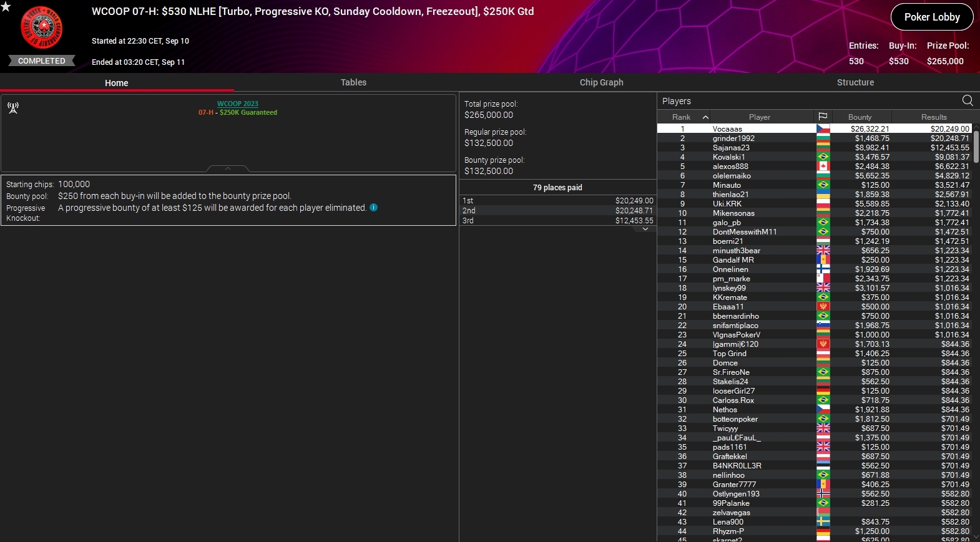Open progressive knockout info icon
The height and width of the screenshot is (542, 980).
(373, 208)
